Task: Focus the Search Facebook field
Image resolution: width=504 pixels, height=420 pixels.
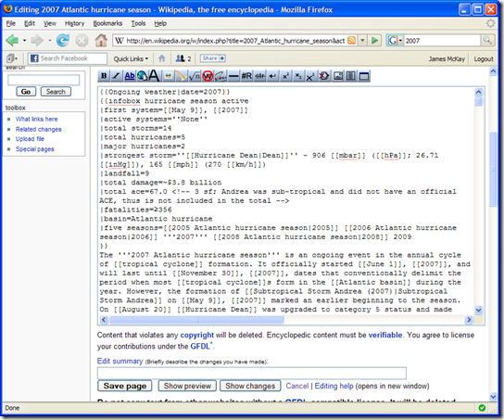Action: [x=68, y=58]
